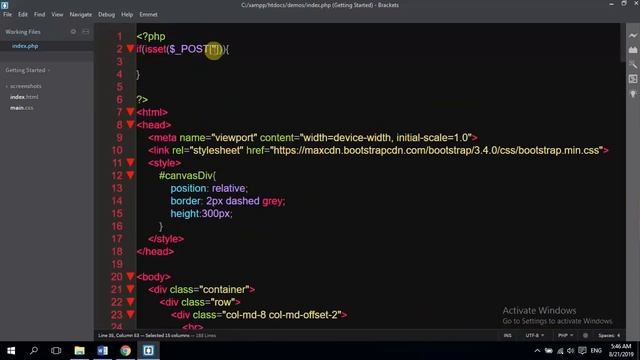This screenshot has height=360, width=640.
Task: Toggle INS insert mode in status bar
Action: [x=507, y=336]
